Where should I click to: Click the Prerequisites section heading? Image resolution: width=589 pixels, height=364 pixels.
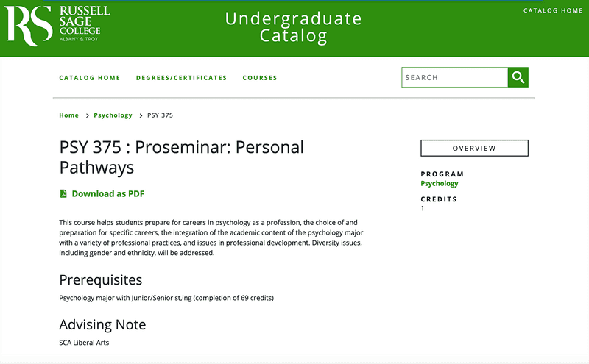click(100, 280)
